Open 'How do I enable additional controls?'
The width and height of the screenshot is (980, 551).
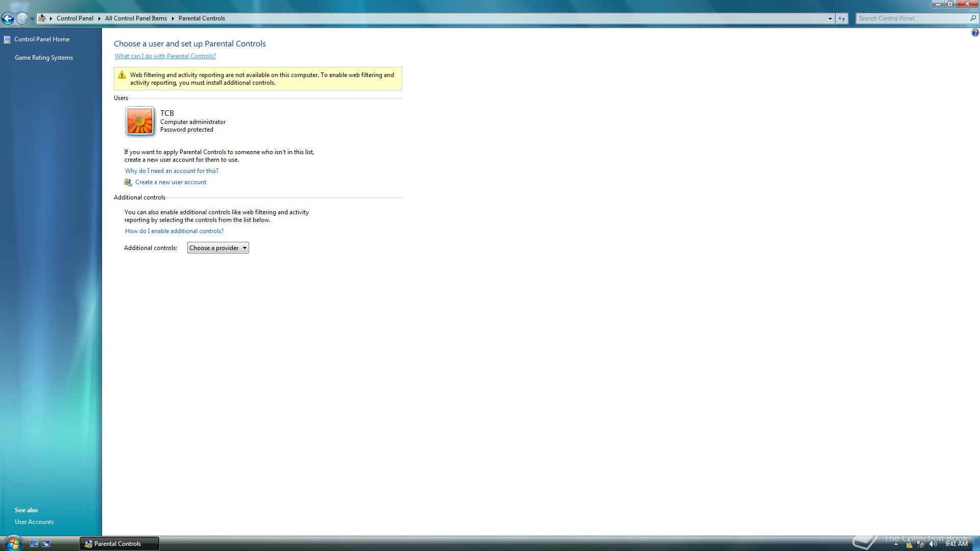click(x=174, y=231)
